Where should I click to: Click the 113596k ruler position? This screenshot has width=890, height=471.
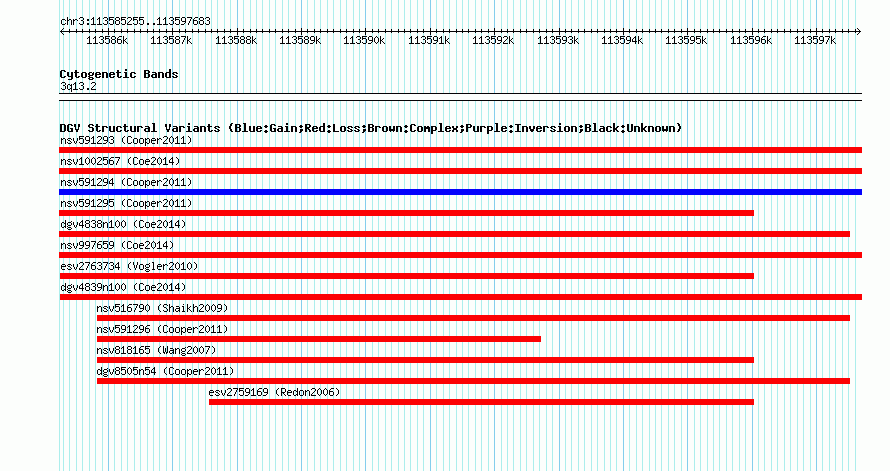point(751,40)
